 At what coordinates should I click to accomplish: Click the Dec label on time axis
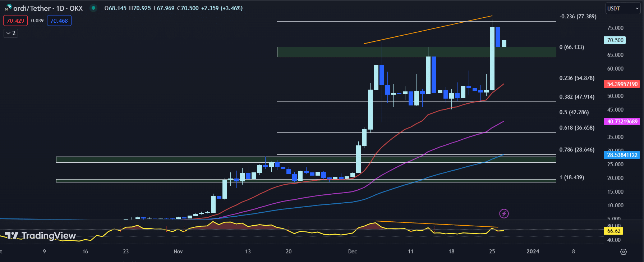pos(353,252)
